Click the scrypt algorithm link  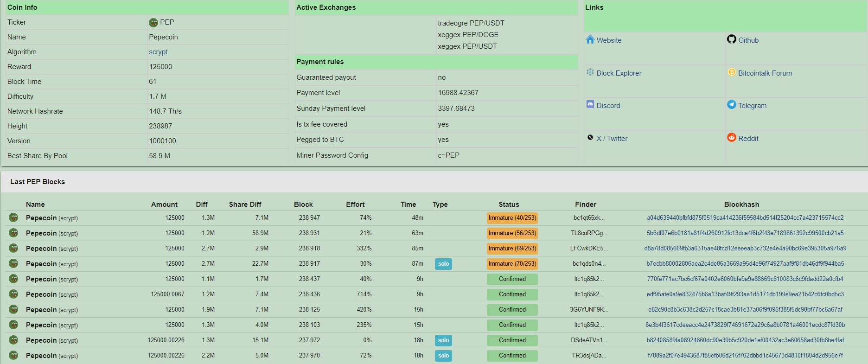(x=158, y=52)
